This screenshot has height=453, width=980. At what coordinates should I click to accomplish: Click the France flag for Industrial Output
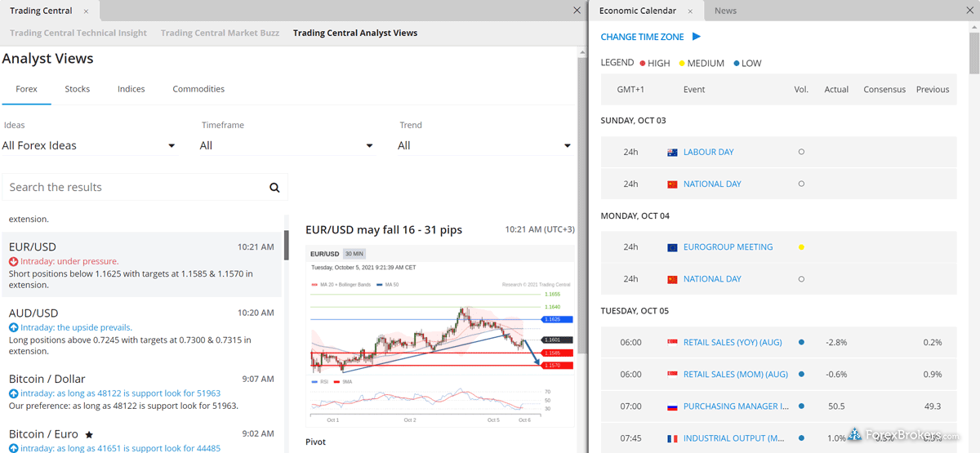click(672, 438)
